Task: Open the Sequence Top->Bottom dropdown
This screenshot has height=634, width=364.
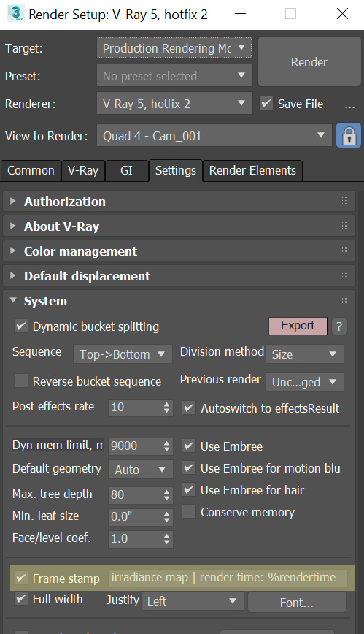Action: (123, 354)
